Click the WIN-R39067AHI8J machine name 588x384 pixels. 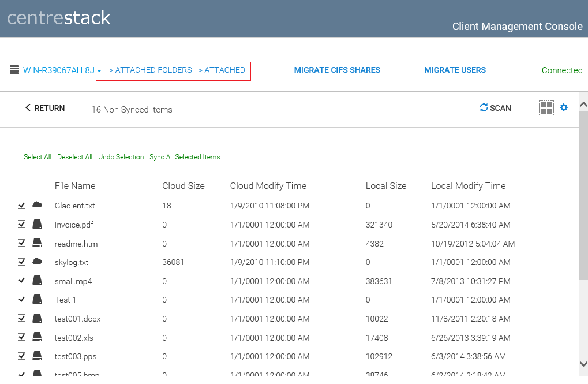pyautogui.click(x=59, y=70)
